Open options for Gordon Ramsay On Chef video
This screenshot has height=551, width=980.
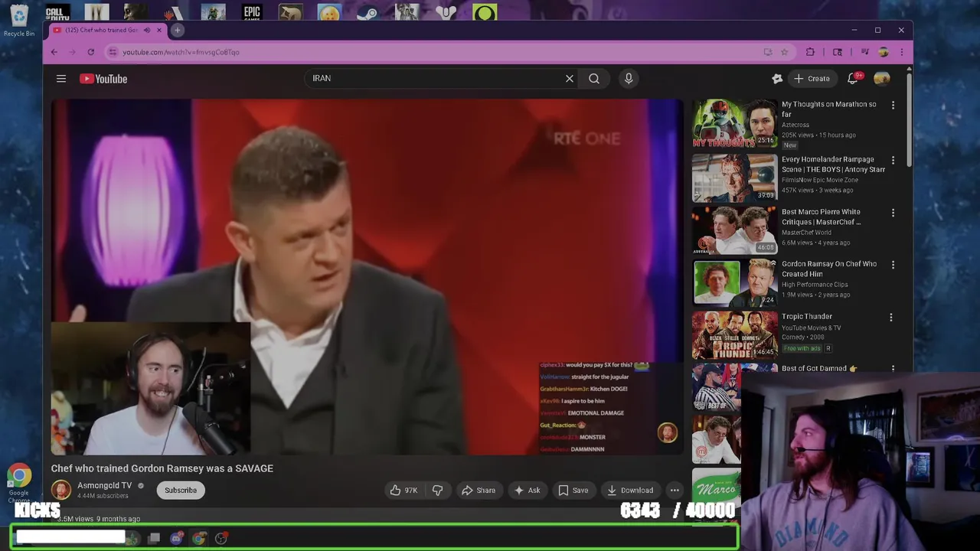pos(893,264)
